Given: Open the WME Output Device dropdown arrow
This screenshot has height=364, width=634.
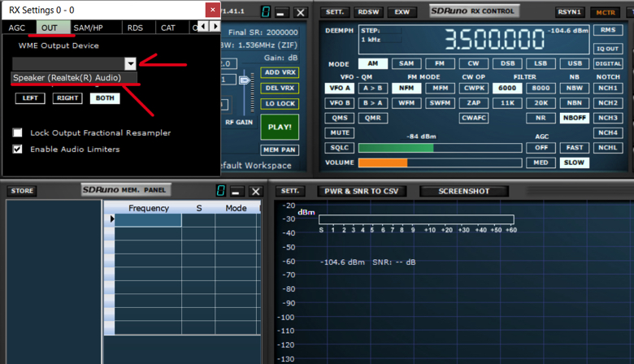Looking at the screenshot, I should point(130,64).
